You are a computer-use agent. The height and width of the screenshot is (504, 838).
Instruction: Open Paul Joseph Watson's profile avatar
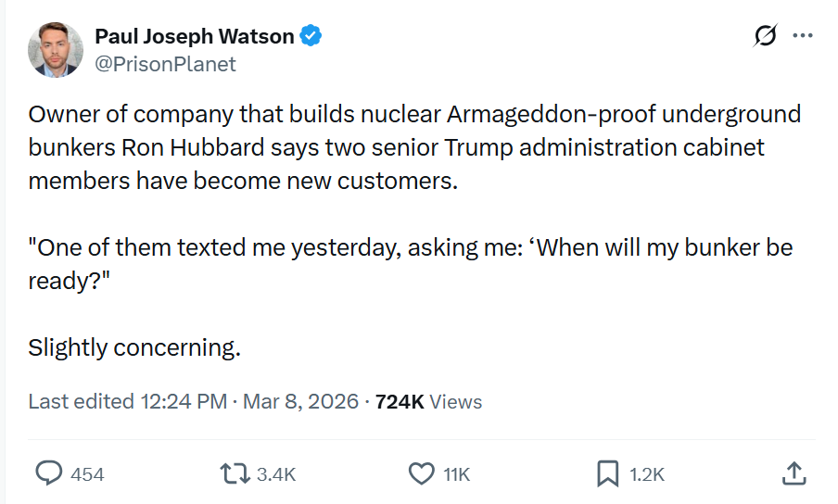[56, 50]
